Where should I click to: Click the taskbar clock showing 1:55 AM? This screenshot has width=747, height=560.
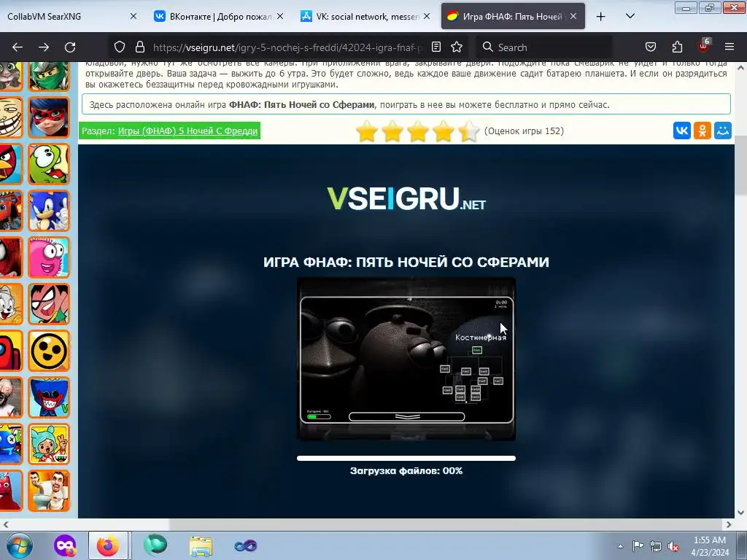tap(710, 546)
